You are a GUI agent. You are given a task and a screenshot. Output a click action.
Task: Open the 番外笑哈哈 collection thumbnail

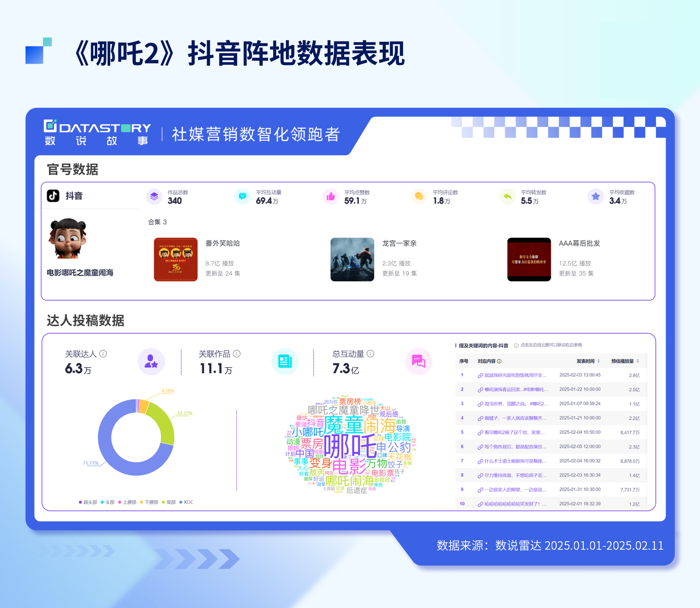[175, 259]
